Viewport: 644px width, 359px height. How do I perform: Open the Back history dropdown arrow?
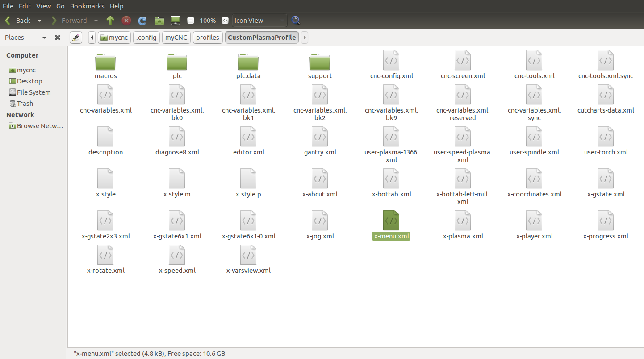coord(39,21)
